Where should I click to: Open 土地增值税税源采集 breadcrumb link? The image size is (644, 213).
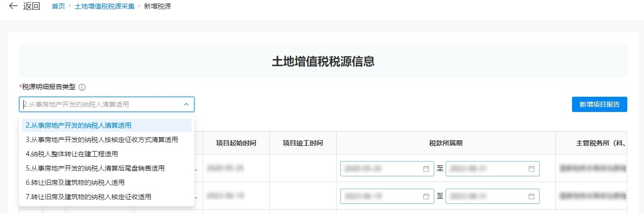pyautogui.click(x=104, y=7)
